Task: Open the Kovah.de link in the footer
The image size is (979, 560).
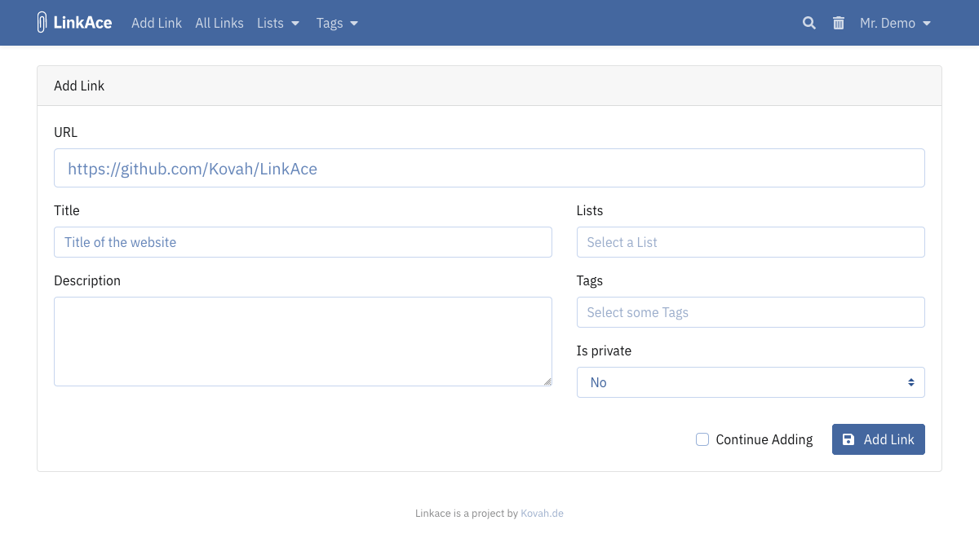Action: click(542, 513)
